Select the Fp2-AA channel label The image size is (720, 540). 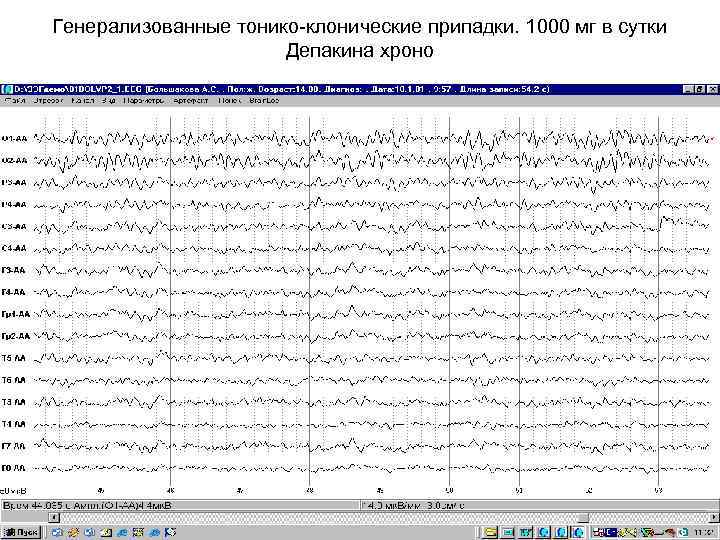click(x=16, y=337)
